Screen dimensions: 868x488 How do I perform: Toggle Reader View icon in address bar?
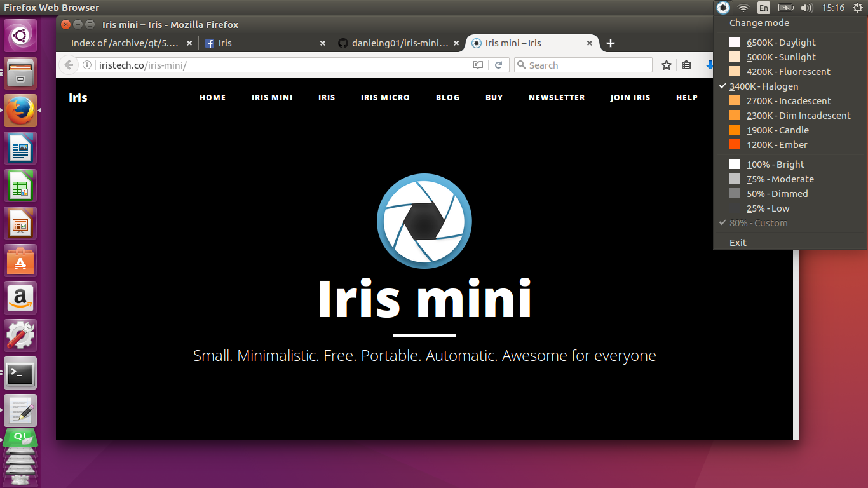pos(478,65)
